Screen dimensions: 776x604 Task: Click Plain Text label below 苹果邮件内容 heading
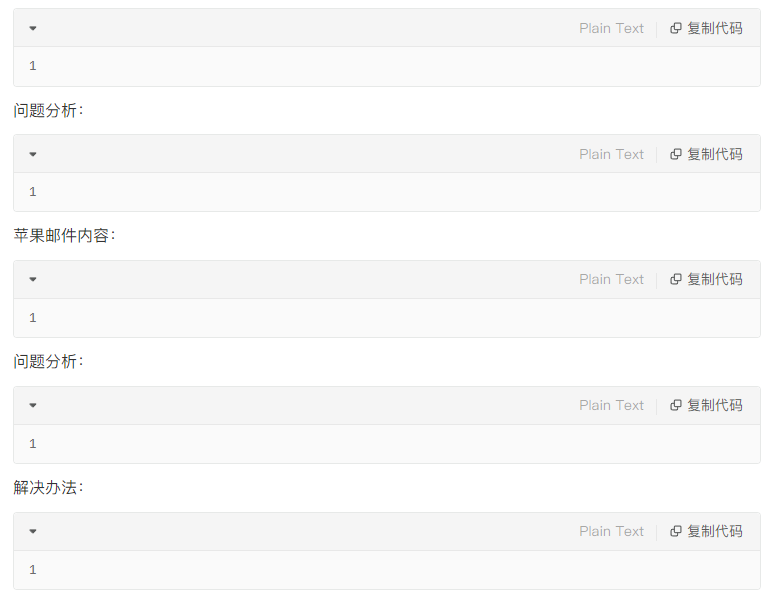[611, 279]
